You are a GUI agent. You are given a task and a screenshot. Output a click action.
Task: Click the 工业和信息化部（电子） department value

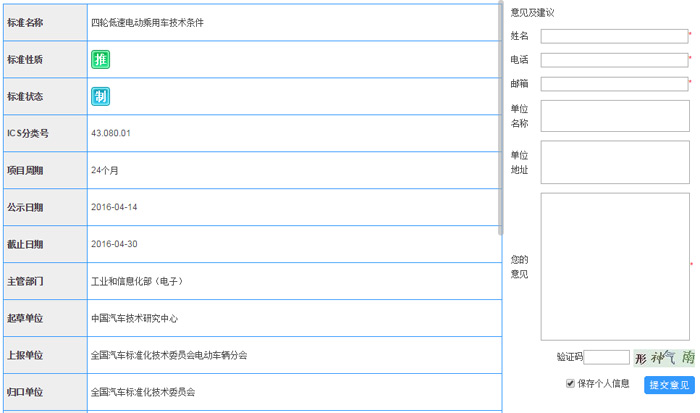click(137, 282)
